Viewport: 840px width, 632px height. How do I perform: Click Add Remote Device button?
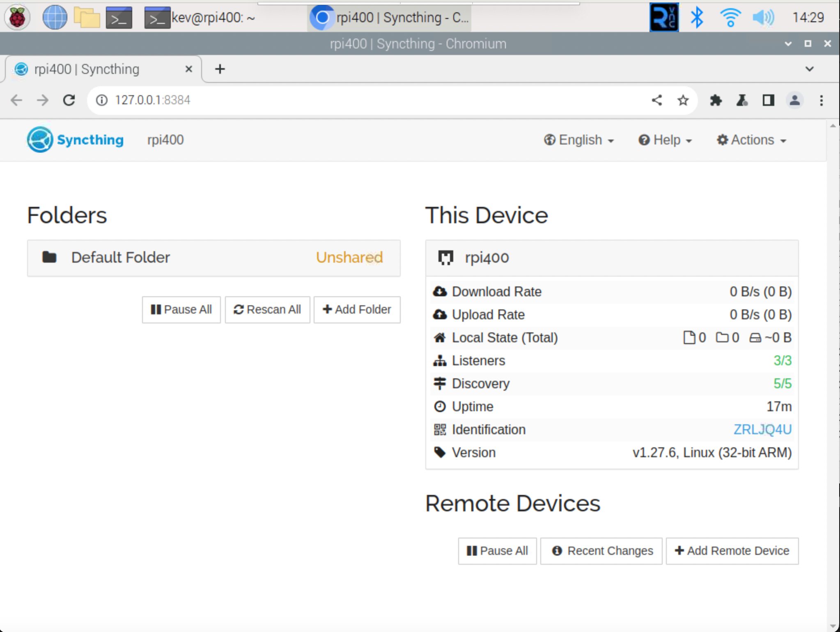coord(732,551)
